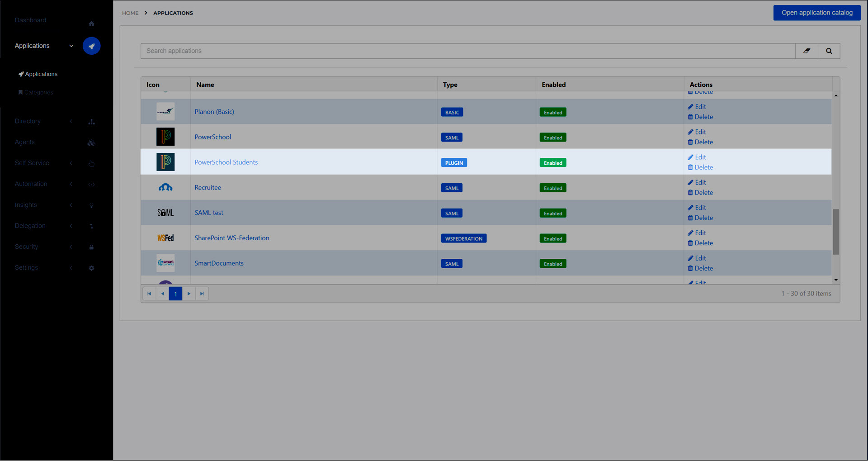Screen dimensions: 868x461
Task: Click the Settings gear icon
Action: (x=91, y=268)
